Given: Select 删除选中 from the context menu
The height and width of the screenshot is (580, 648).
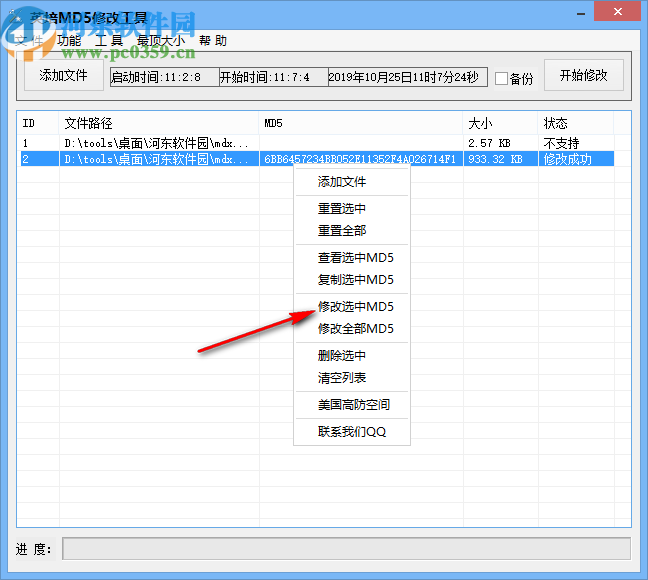Looking at the screenshot, I should pos(342,356).
